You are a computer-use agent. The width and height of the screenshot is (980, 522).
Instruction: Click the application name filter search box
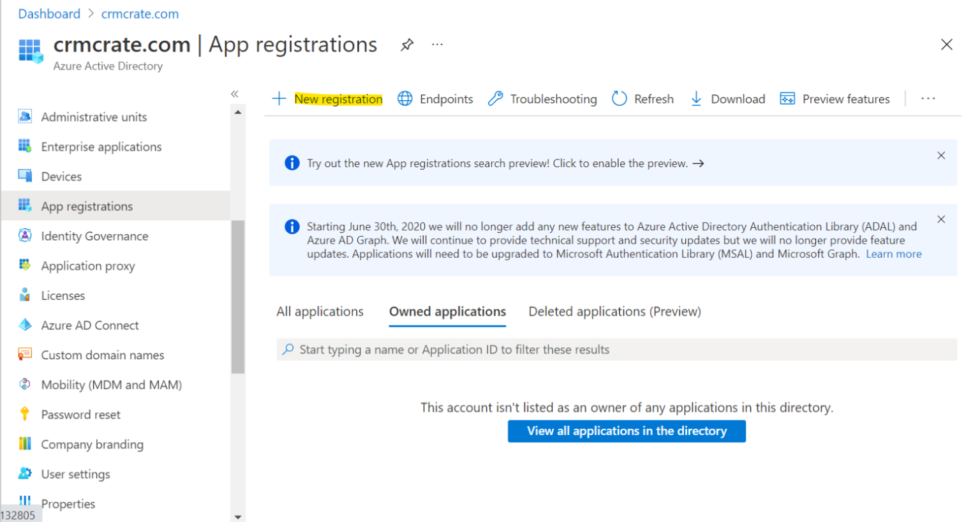coord(617,350)
